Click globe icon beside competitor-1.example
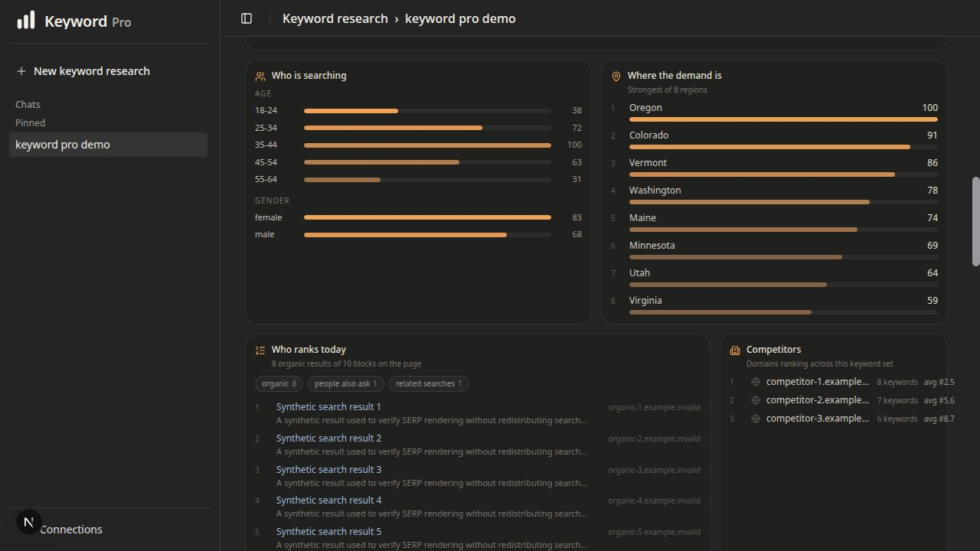 pos(756,382)
